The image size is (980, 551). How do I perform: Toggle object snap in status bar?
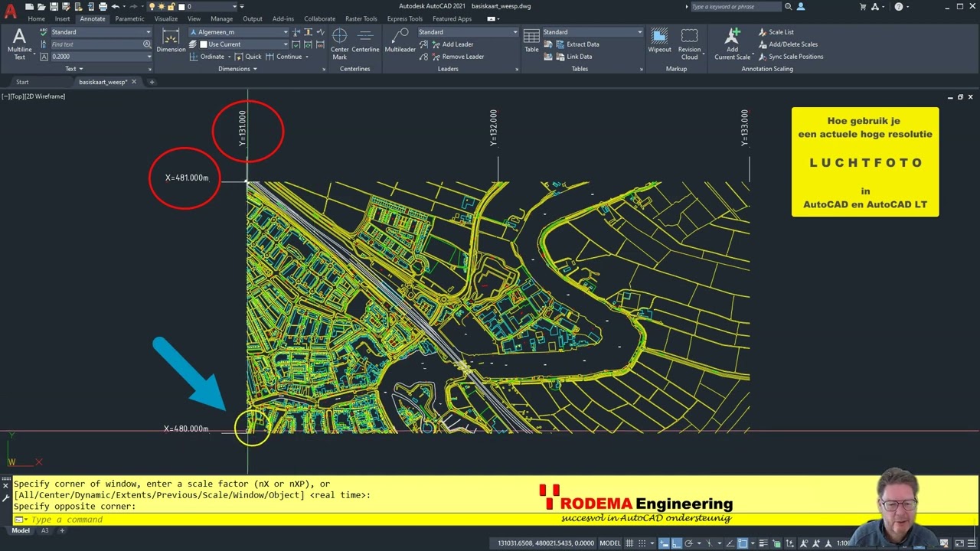click(743, 543)
